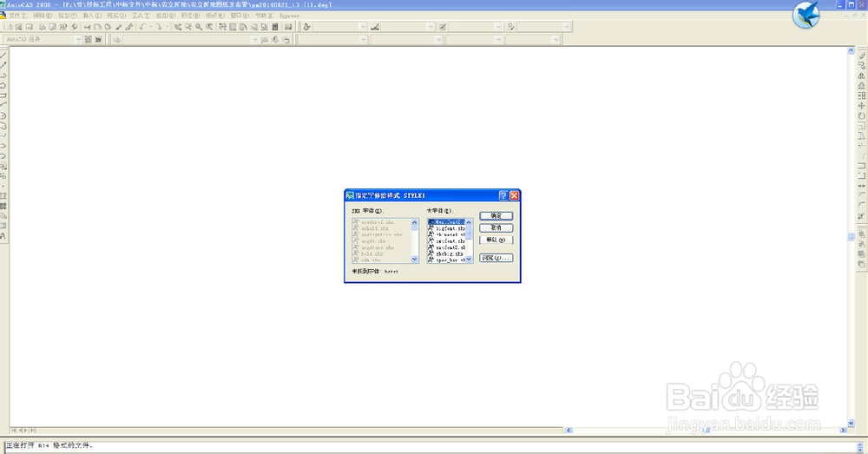The width and height of the screenshot is (868, 454).
Task: Click the Save icon in the standard toolbar
Action: [x=29, y=27]
